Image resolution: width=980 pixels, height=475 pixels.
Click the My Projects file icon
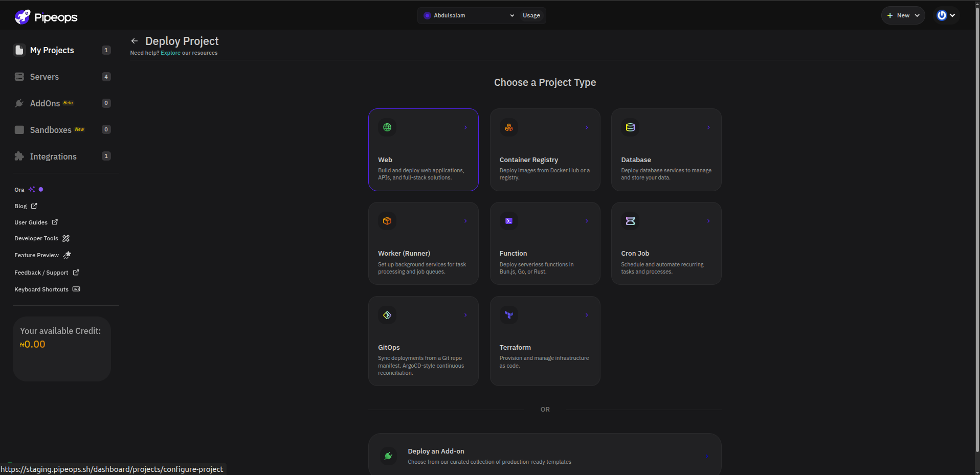point(19,50)
